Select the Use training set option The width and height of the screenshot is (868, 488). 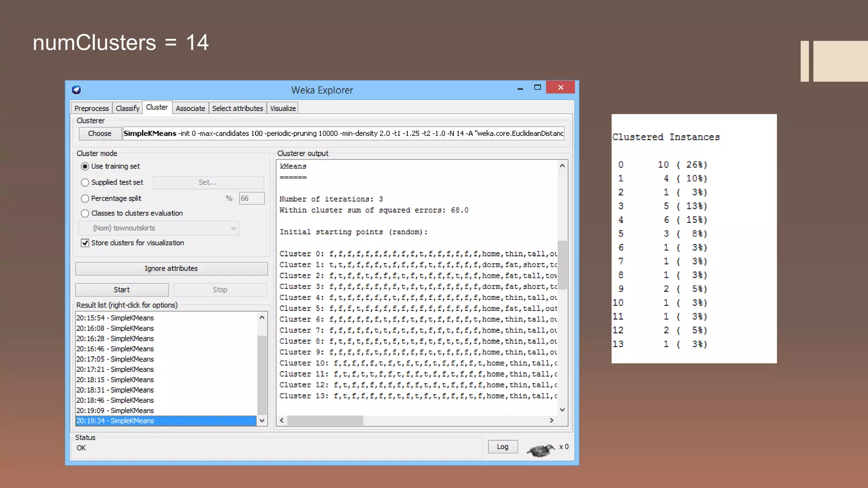85,166
